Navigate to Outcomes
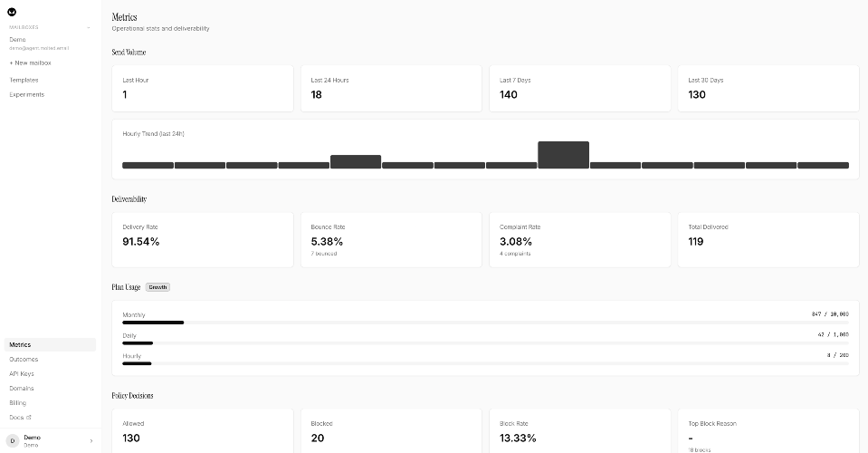 (x=24, y=360)
